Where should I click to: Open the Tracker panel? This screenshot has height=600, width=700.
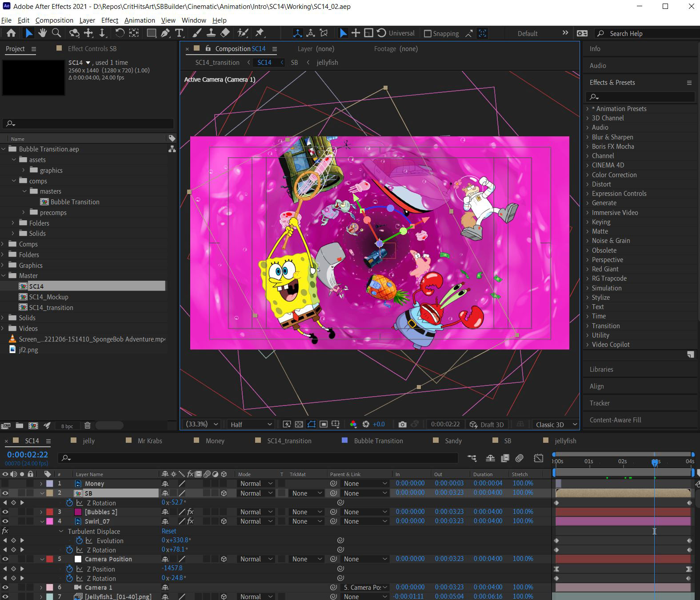coord(600,403)
